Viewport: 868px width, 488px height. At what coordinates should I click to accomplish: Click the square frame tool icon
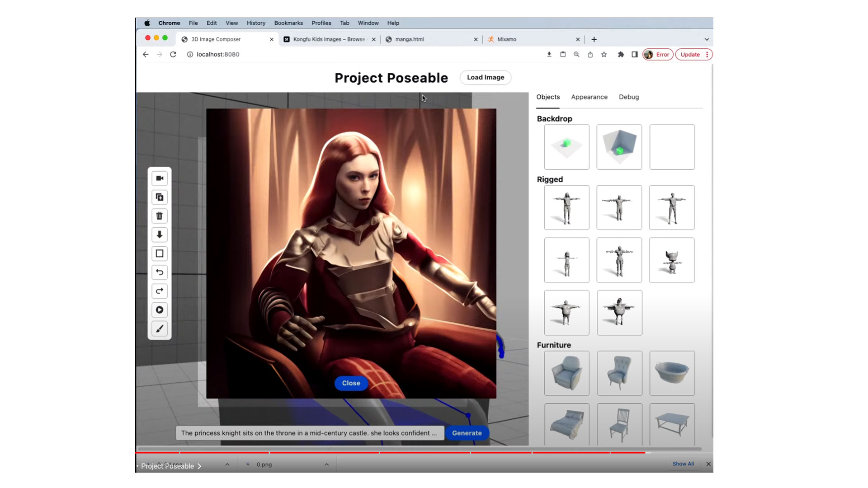pos(160,253)
